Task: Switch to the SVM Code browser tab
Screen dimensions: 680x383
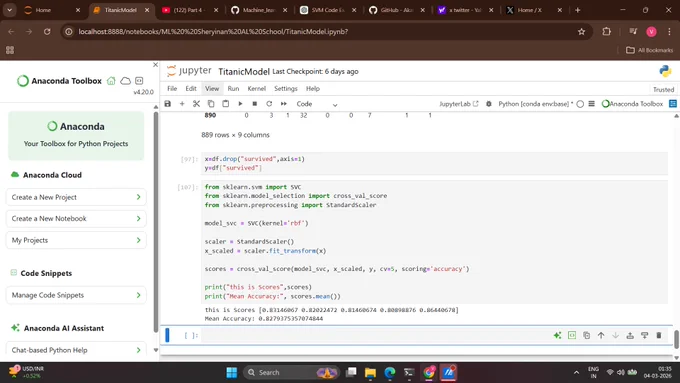Action: (x=328, y=10)
